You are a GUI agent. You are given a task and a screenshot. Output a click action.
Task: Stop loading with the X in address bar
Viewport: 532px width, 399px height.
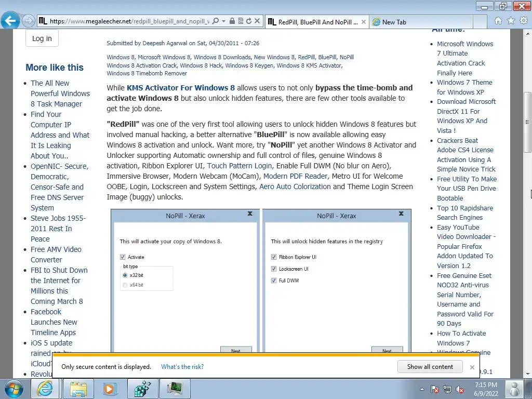257,21
